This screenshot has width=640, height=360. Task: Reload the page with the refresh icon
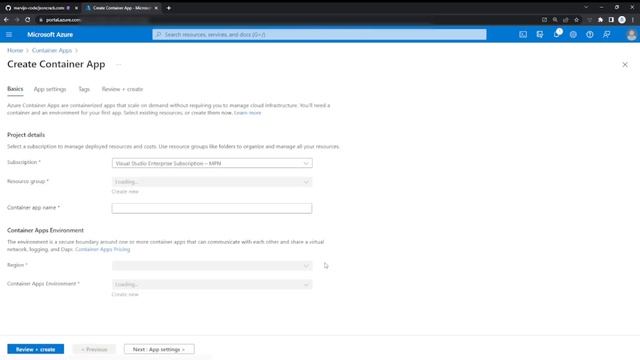pos(27,20)
